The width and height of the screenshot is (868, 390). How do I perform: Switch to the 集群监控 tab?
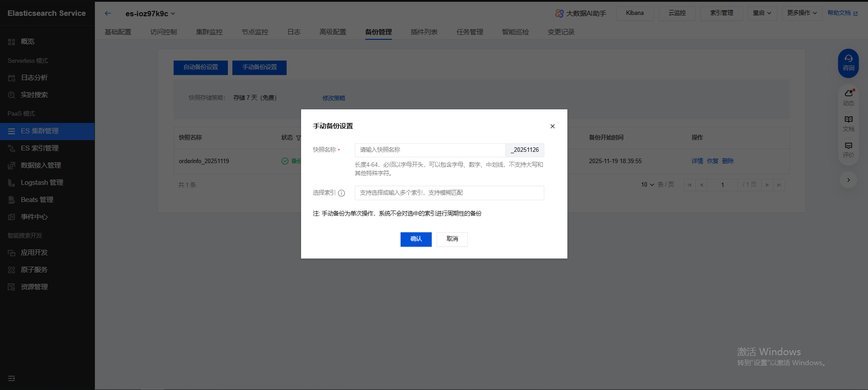209,32
